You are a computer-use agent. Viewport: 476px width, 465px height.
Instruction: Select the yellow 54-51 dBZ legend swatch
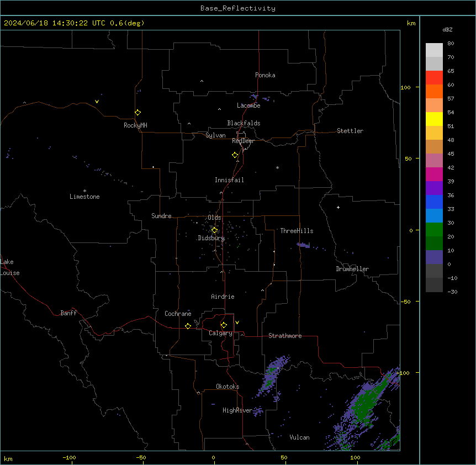(434, 119)
